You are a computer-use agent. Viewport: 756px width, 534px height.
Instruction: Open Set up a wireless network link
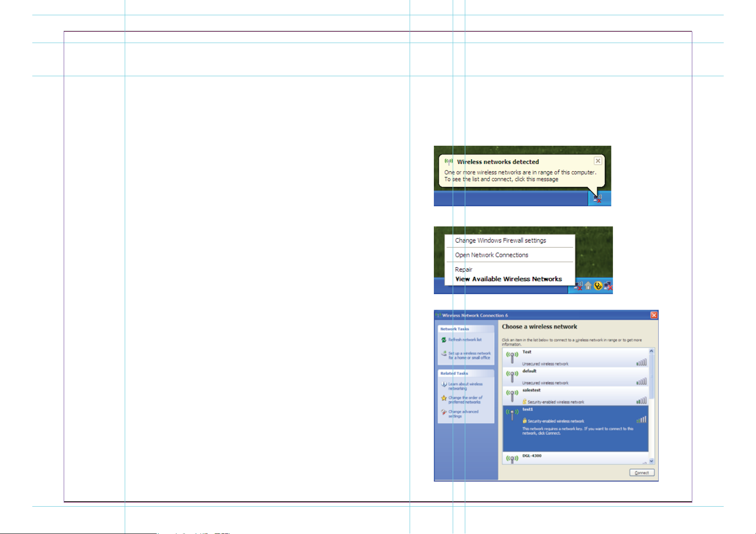[469, 356]
